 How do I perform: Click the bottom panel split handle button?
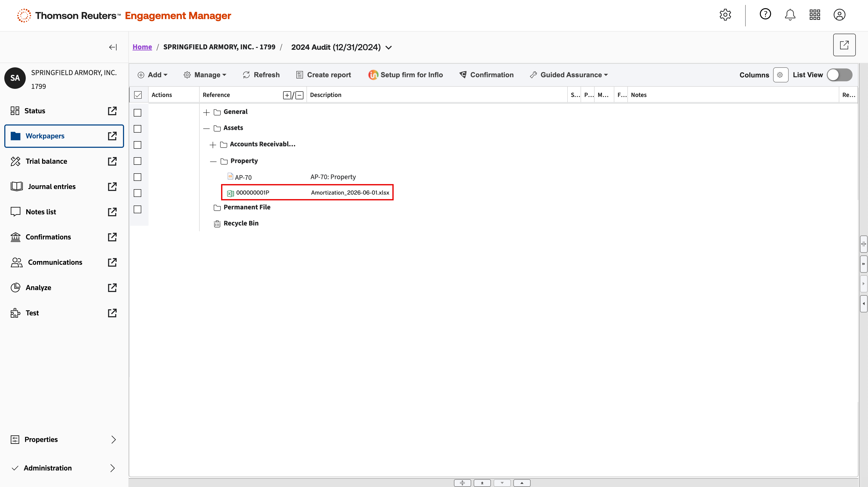coord(462,483)
